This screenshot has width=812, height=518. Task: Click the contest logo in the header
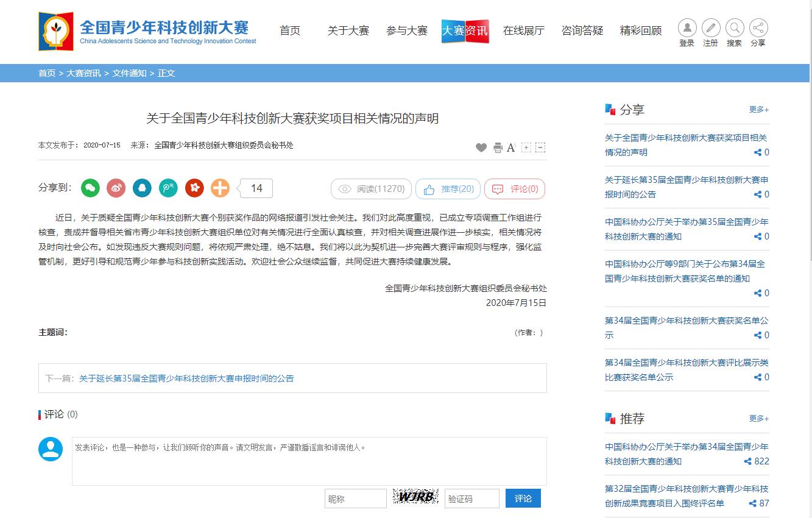point(147,31)
